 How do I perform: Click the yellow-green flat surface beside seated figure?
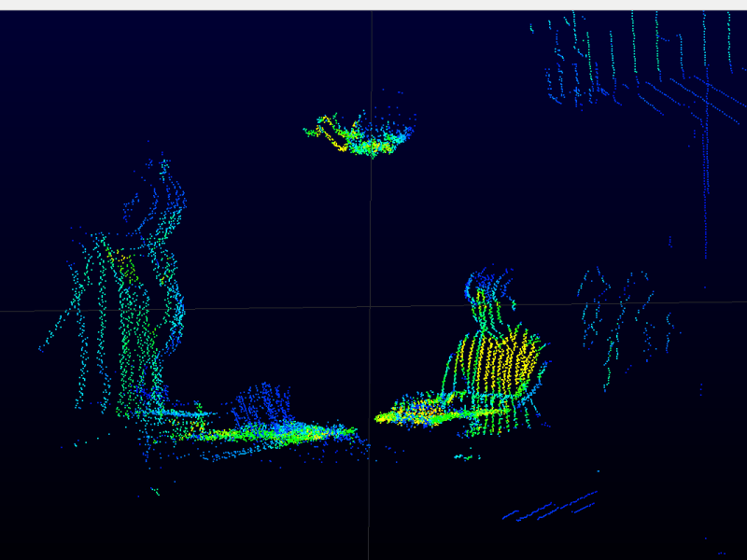click(420, 411)
